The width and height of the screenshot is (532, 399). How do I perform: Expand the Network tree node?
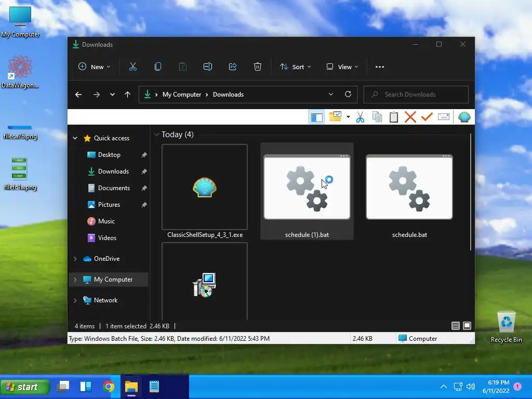75,300
